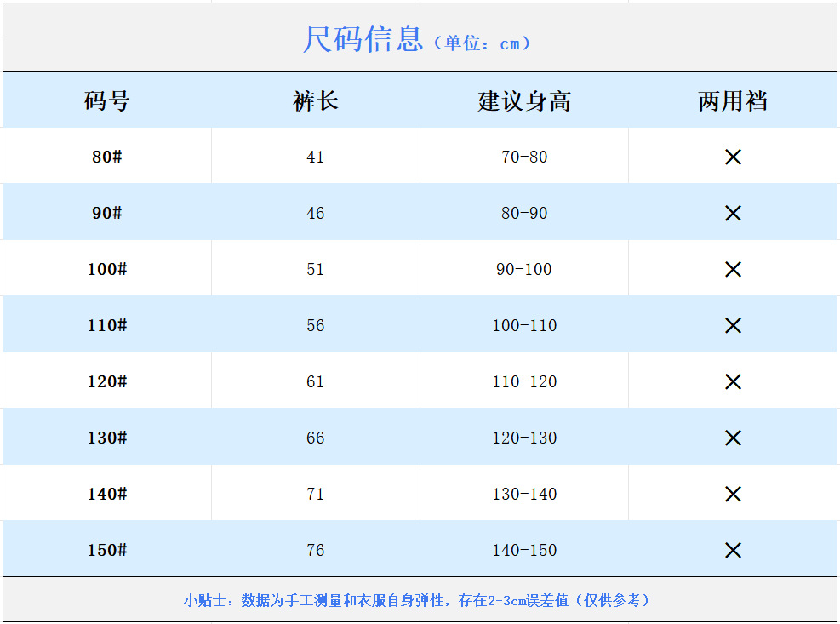Click height range 110-120
840x624 pixels.
click(524, 381)
